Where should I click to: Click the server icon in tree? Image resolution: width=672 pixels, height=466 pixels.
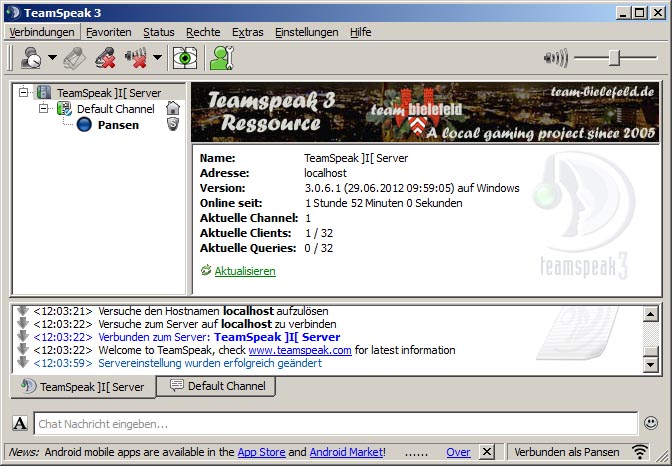(44, 92)
